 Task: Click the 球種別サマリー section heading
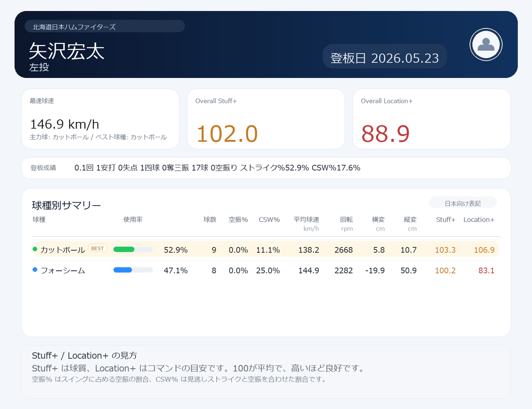click(66, 205)
